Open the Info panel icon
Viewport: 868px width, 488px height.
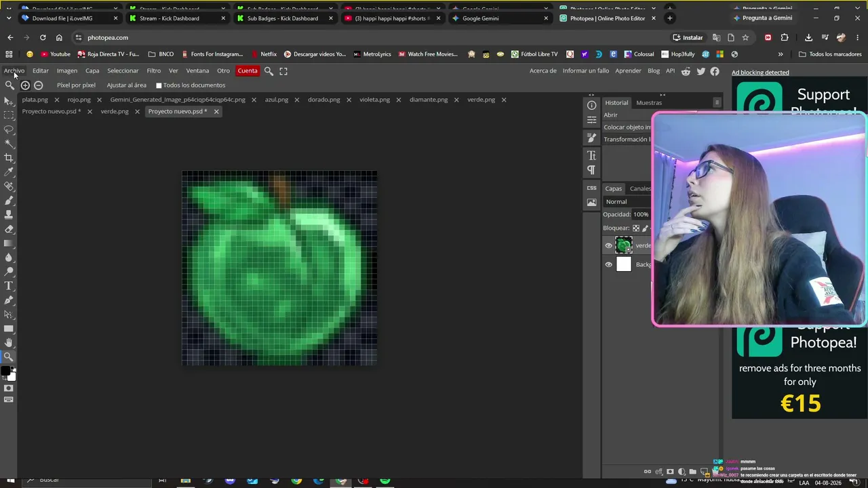592,105
